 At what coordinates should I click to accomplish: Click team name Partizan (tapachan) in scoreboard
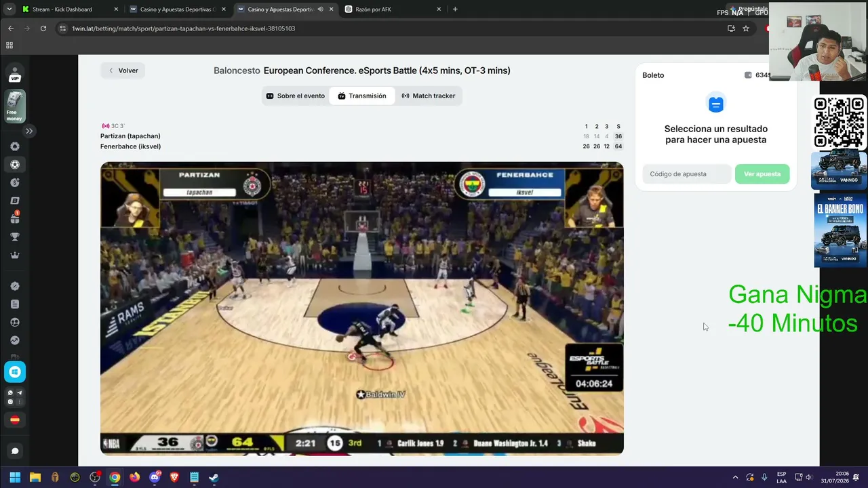click(x=130, y=136)
